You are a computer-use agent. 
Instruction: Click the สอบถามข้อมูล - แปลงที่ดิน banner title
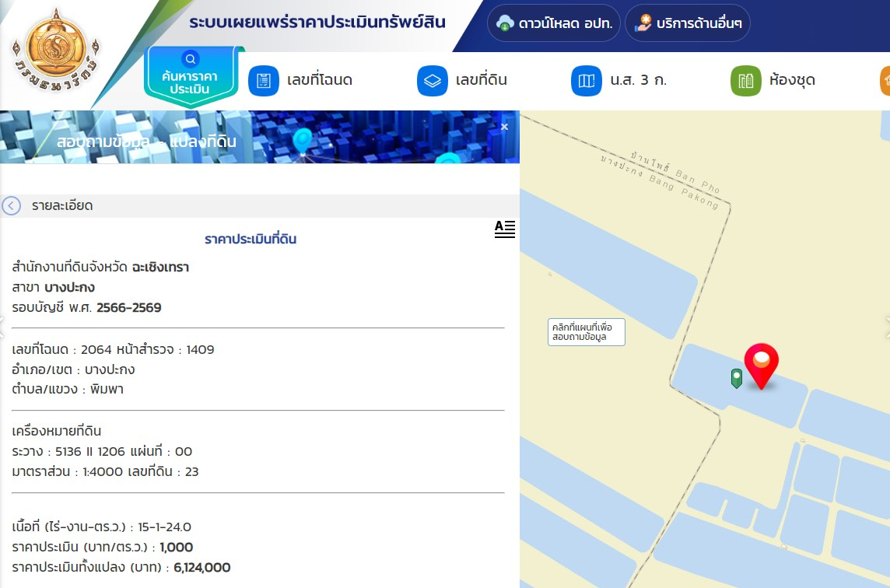tap(146, 142)
